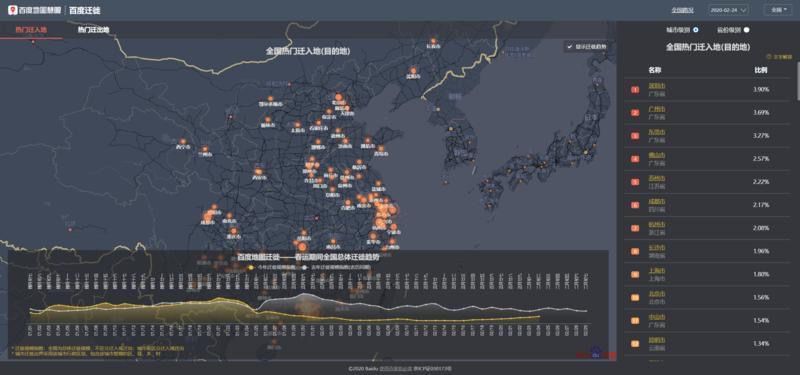Click the rank 2 badge for Guangzhou

click(x=635, y=113)
